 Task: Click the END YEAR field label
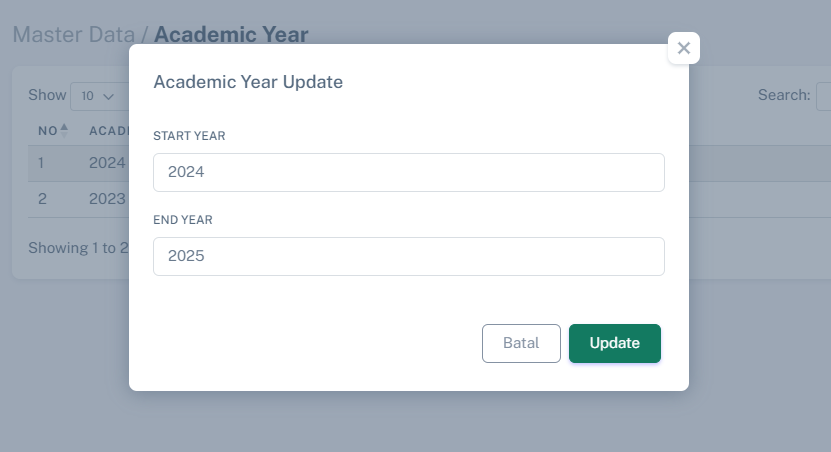tap(183, 219)
